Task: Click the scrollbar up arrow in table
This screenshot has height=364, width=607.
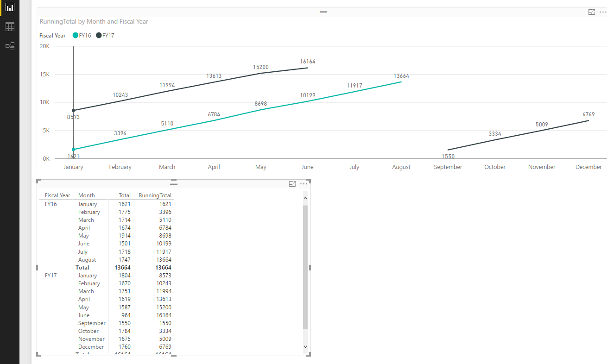Action: tap(305, 198)
